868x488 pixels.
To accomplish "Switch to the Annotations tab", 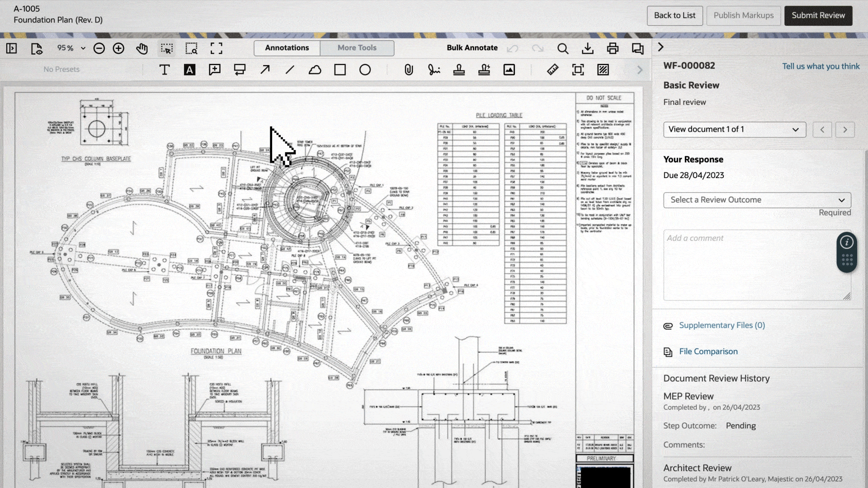I will 287,48.
